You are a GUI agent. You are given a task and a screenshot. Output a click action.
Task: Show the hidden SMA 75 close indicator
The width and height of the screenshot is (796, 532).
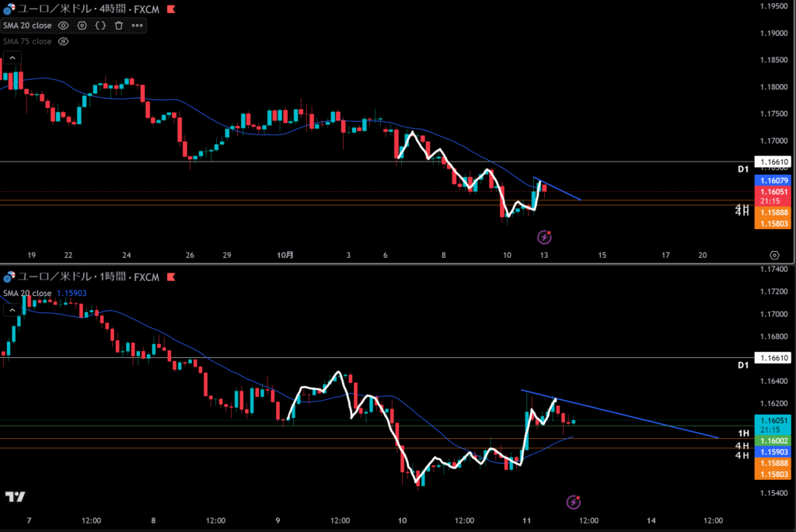(x=64, y=41)
